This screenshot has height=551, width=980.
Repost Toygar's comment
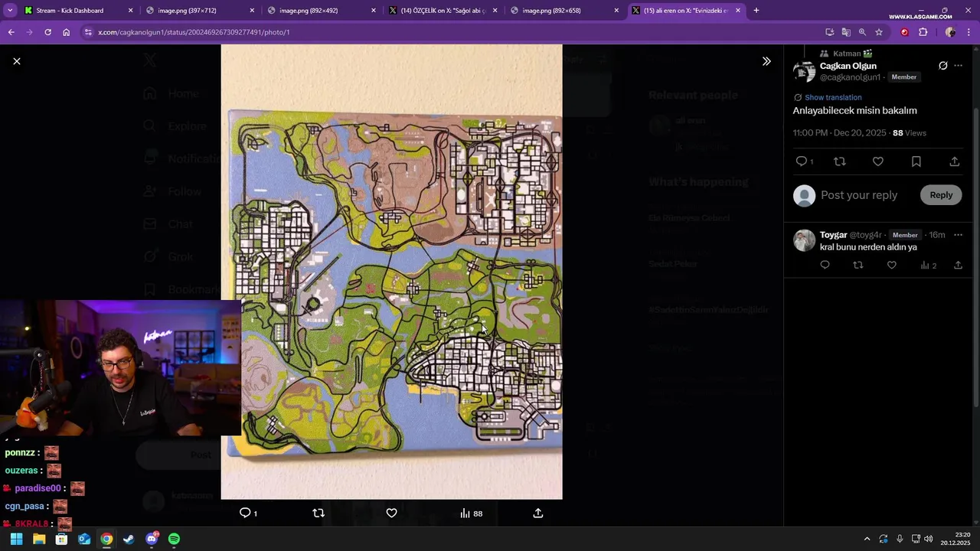(858, 265)
